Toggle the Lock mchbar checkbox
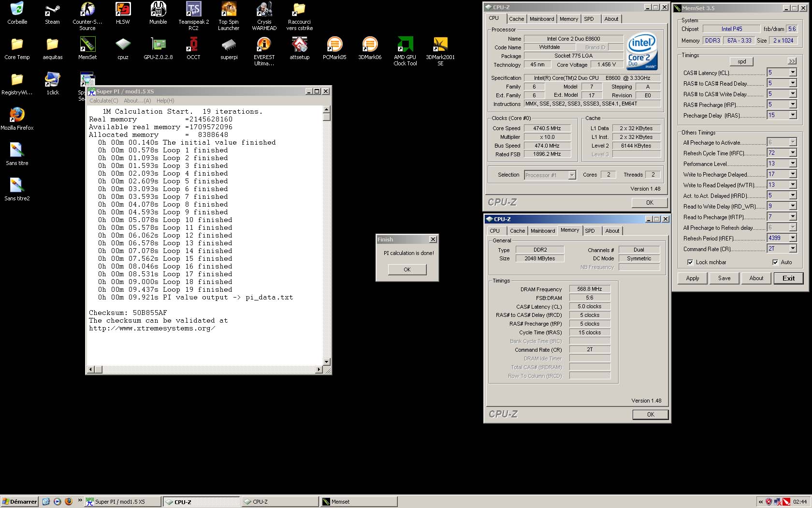The height and width of the screenshot is (508, 812). point(690,262)
